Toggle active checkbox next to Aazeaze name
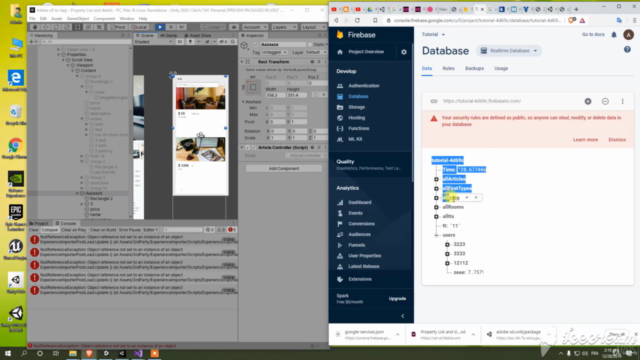640x360 pixels. coord(256,44)
